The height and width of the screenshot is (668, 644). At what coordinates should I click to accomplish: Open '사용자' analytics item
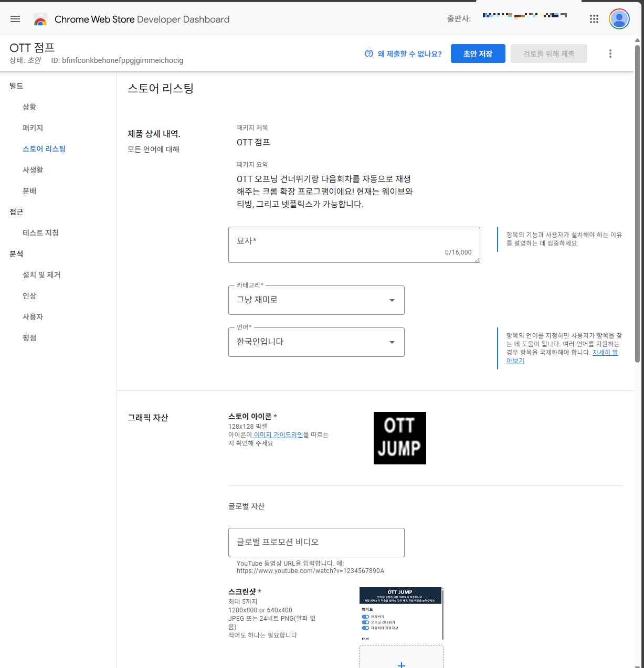click(33, 317)
